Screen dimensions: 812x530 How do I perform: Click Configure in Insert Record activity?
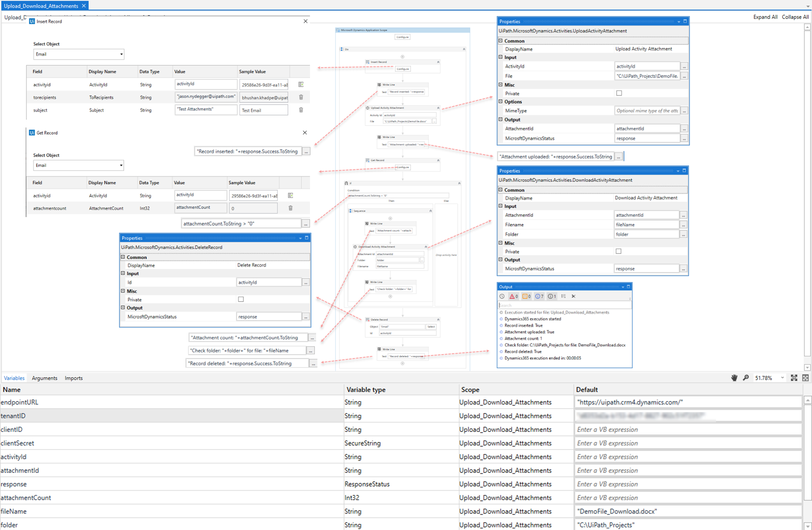point(403,69)
